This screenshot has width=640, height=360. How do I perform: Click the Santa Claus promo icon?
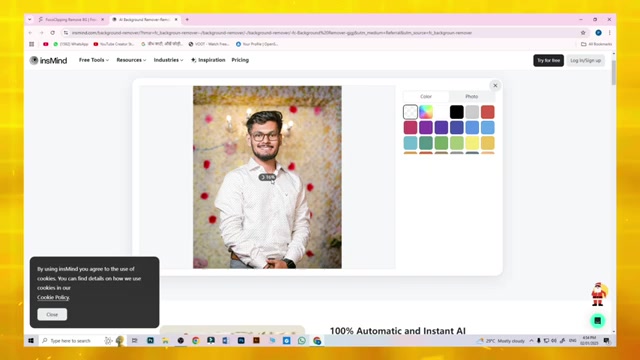point(599,294)
